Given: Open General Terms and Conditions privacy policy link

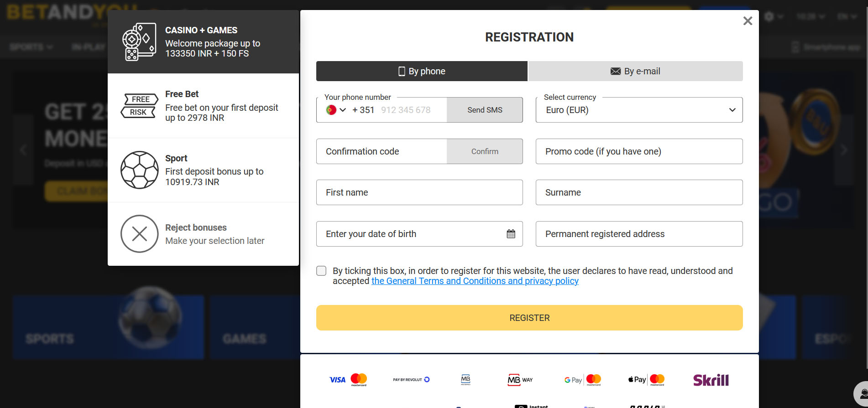Looking at the screenshot, I should 475,281.
